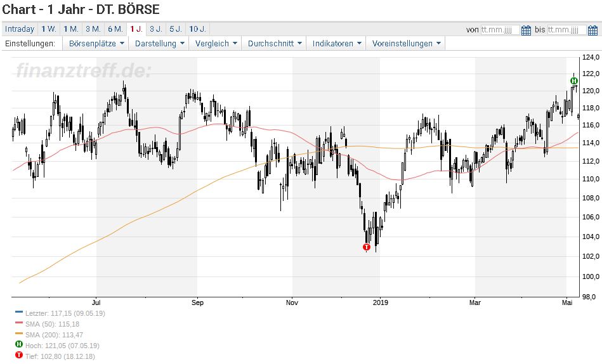Click the '100,0' y-axis value
Screen dimensions: 602x364
click(591, 277)
